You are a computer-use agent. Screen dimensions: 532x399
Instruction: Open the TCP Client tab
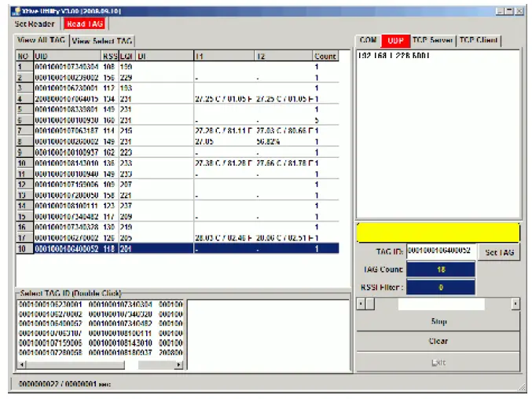point(479,40)
